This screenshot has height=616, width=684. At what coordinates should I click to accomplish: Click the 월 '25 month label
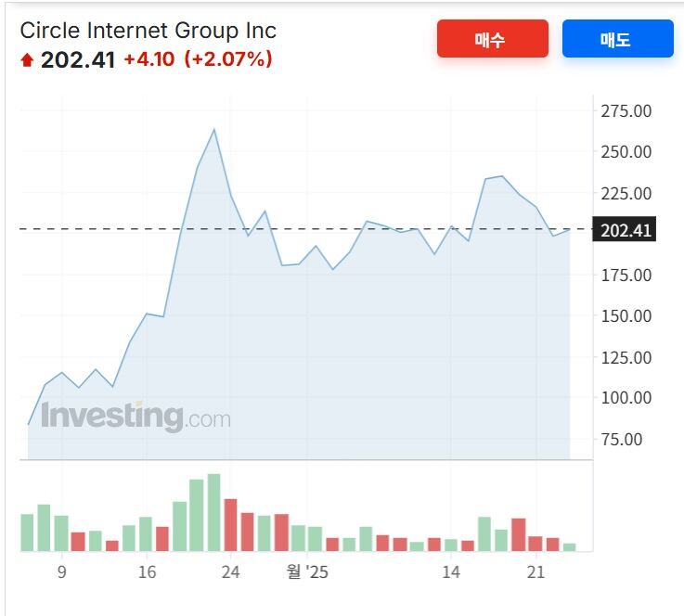pos(306,572)
